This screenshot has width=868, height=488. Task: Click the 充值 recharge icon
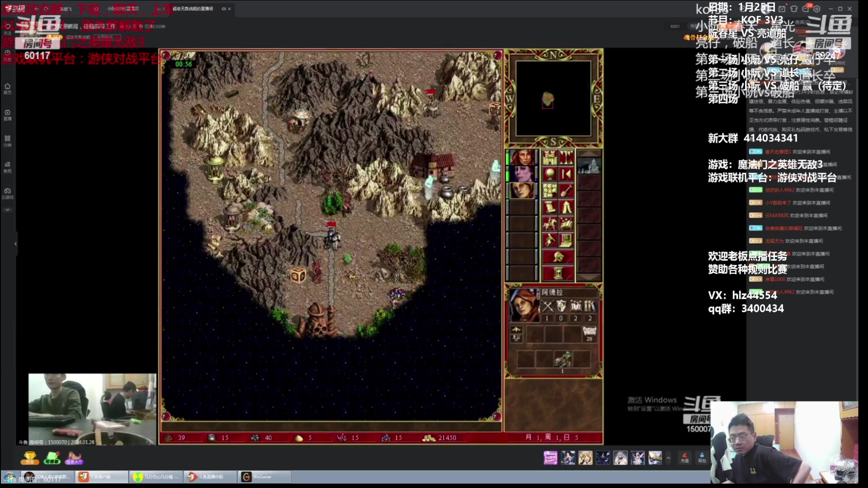pos(684,458)
